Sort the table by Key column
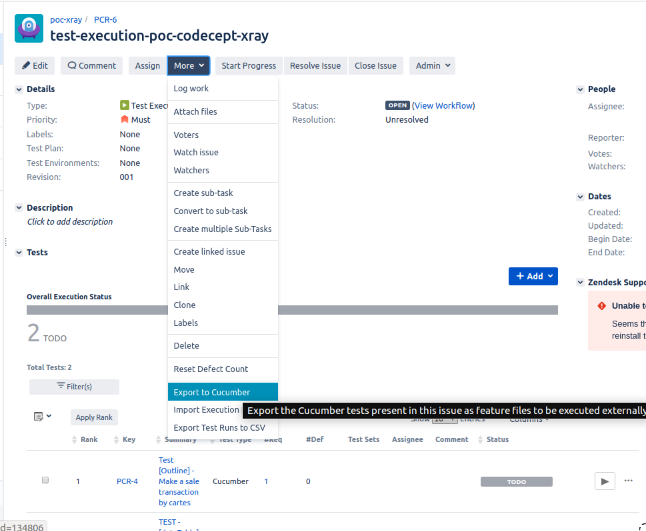 (x=125, y=439)
